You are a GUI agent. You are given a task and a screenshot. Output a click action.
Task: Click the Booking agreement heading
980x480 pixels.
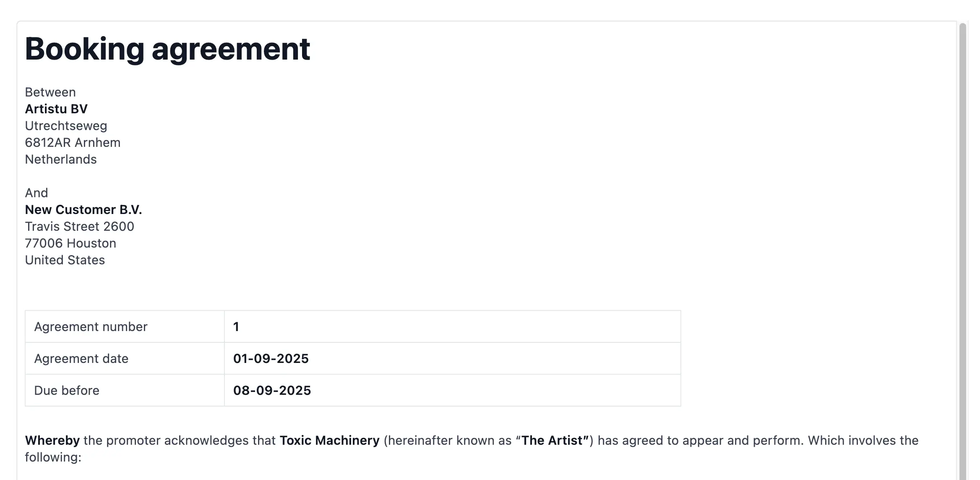pos(167,49)
